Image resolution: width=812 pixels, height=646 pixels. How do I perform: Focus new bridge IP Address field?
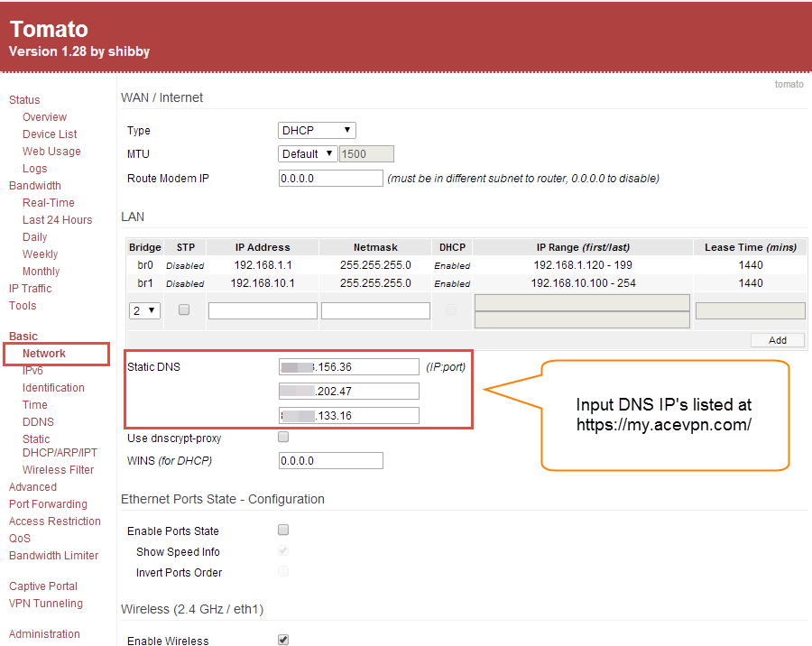(x=263, y=310)
